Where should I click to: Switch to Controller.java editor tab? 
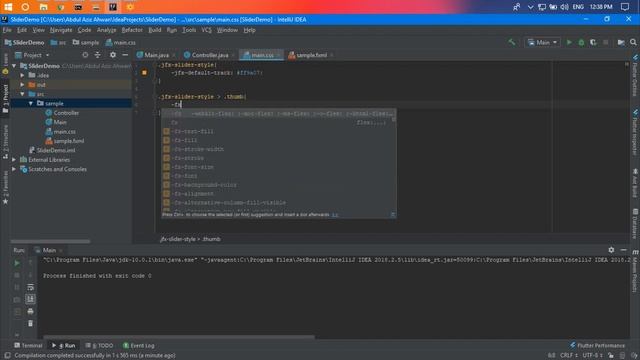(x=209, y=55)
